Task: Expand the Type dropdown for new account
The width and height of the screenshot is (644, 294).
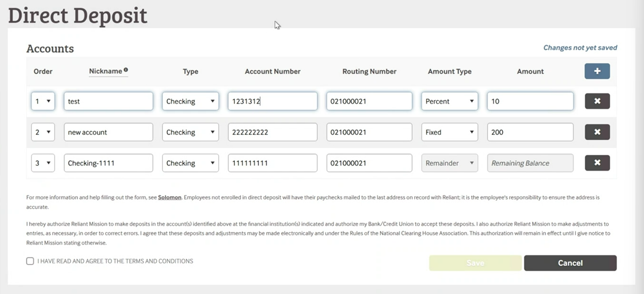Action: 190,132
